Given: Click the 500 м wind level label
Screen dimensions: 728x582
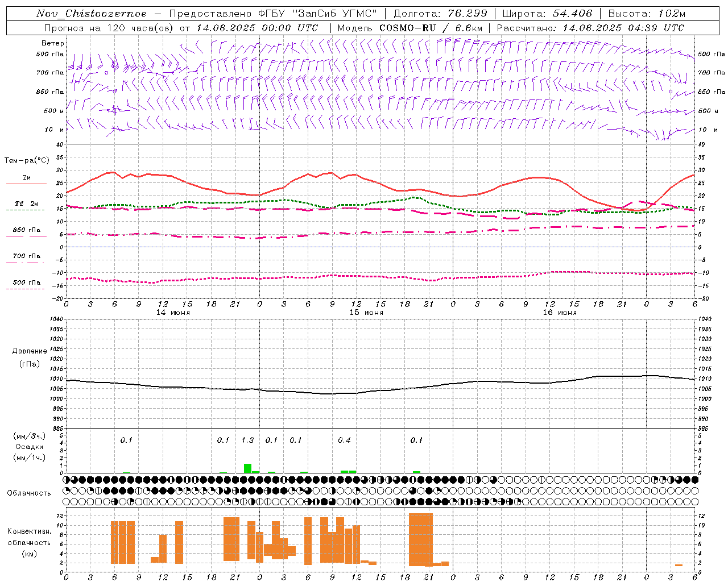Looking at the screenshot, I should pos(54,111).
